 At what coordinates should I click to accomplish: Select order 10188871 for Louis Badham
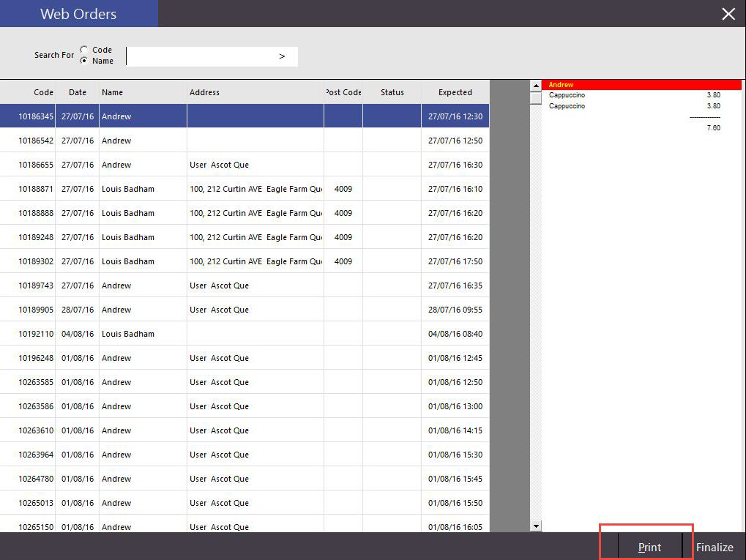[36, 189]
